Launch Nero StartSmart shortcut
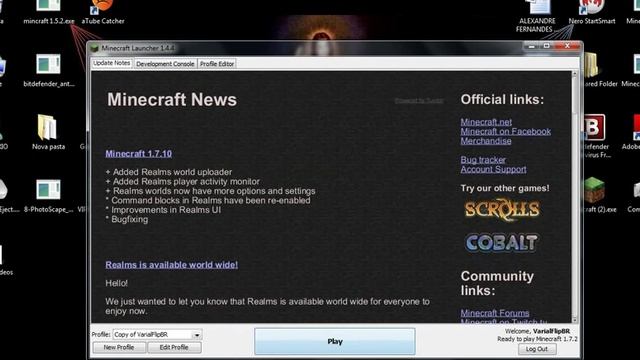Screen dimensions: 640x360 point(592,12)
